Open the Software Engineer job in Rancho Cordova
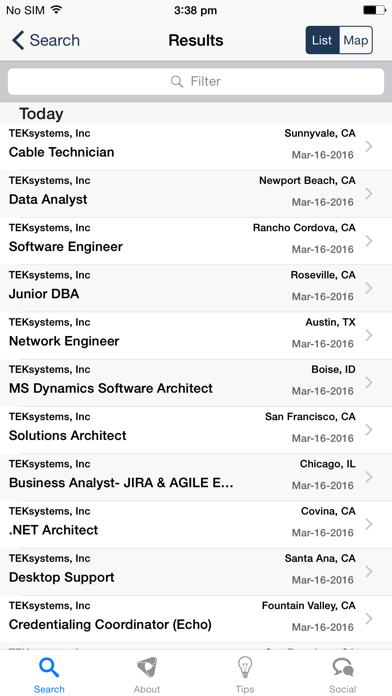The image size is (392, 696). pyautogui.click(x=196, y=241)
